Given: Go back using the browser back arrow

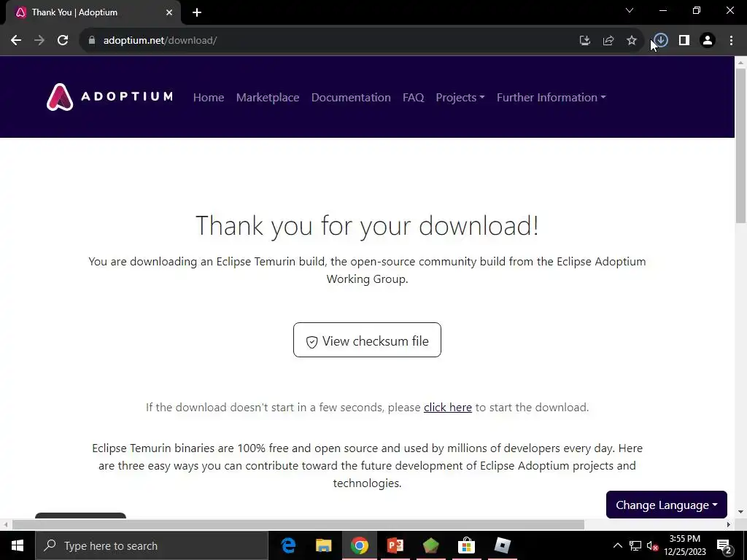Looking at the screenshot, I should [16, 41].
